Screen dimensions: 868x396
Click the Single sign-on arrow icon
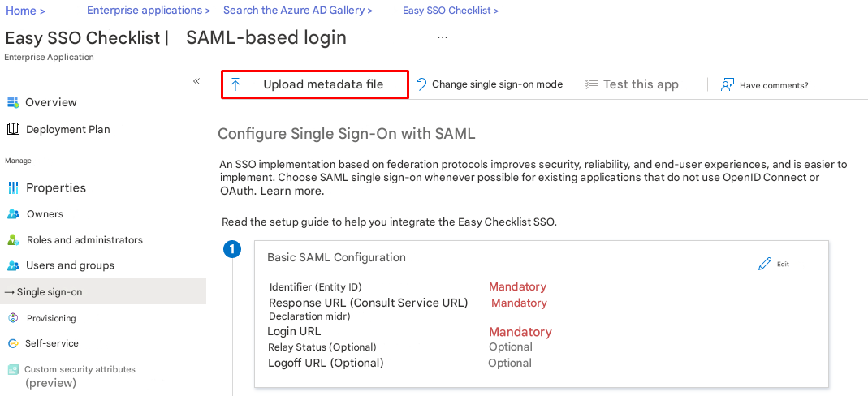click(10, 292)
